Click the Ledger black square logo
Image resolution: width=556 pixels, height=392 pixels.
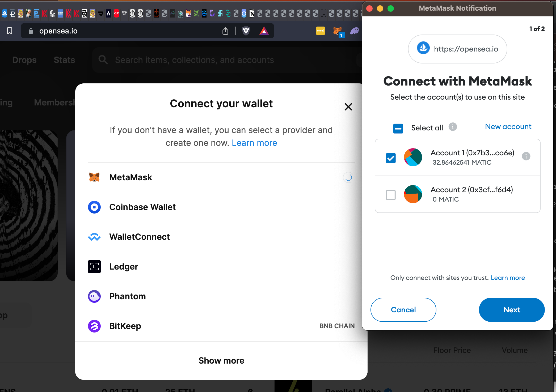pos(94,266)
